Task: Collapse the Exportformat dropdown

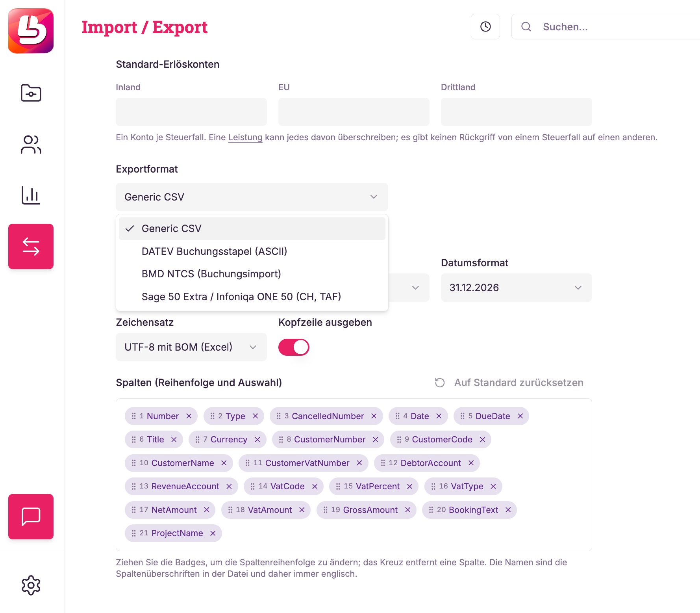Action: [x=252, y=197]
